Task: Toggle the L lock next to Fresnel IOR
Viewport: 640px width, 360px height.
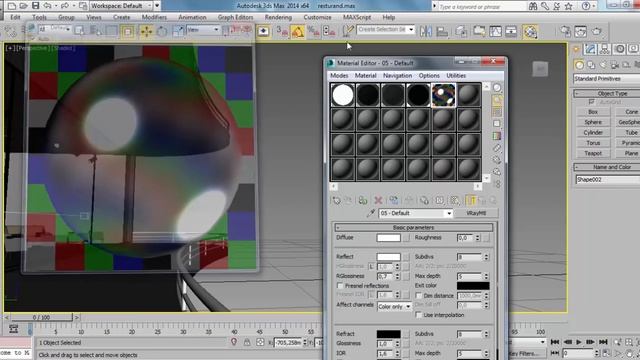Action: click(x=371, y=294)
